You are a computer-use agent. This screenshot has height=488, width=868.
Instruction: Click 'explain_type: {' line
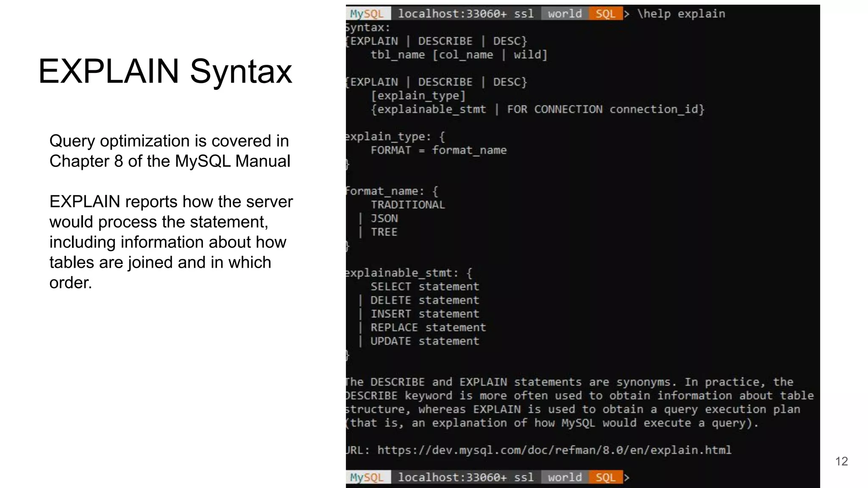[x=395, y=137]
